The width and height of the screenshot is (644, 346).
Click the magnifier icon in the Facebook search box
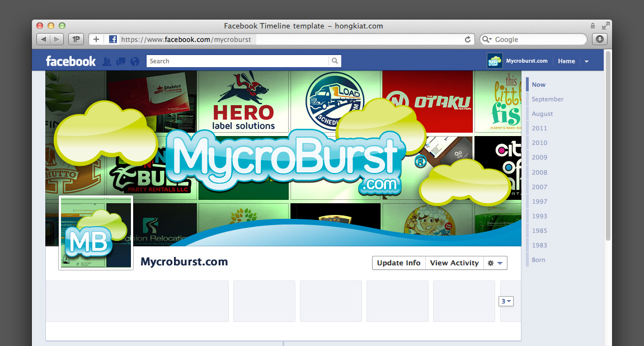coord(335,61)
